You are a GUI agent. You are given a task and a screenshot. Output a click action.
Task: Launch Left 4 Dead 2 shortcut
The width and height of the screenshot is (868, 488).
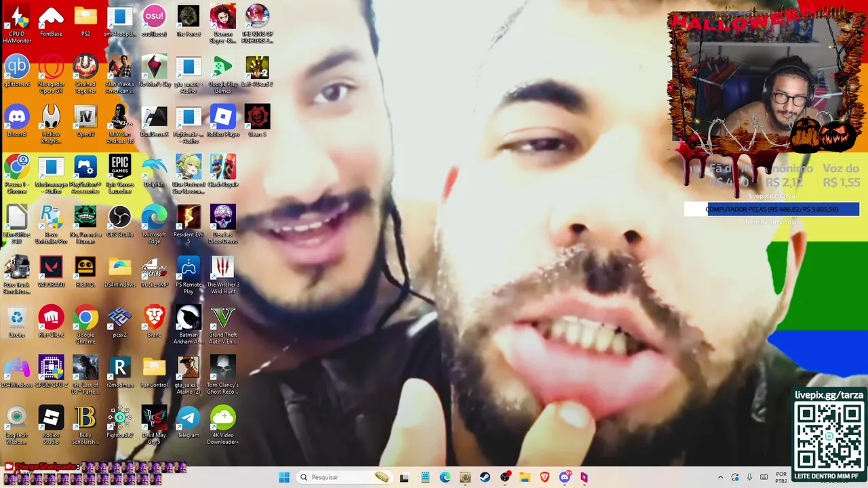pos(257,72)
